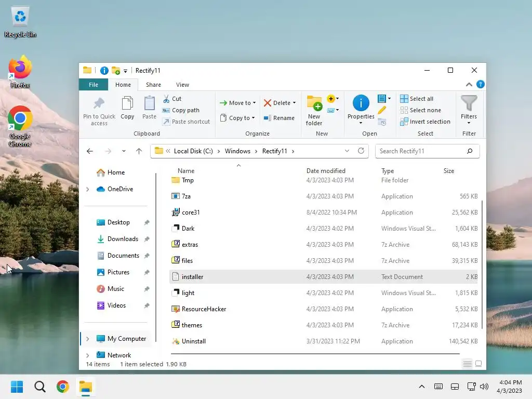Sort by the Type column header

(388, 170)
